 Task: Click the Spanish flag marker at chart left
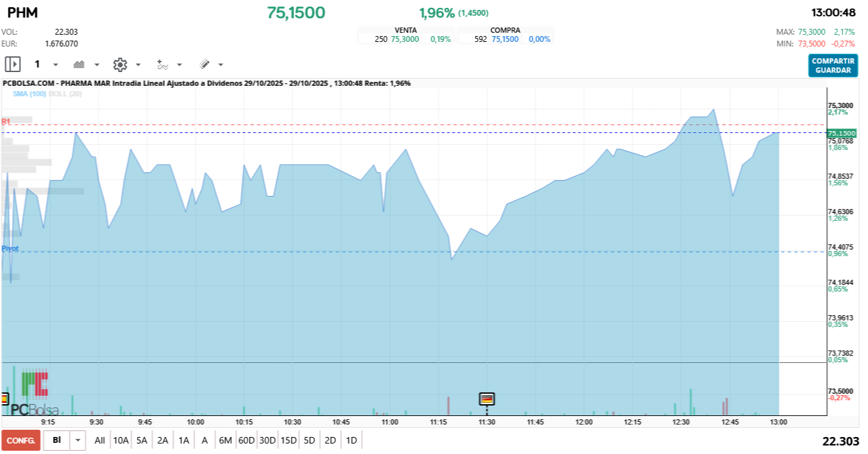pyautogui.click(x=3, y=398)
